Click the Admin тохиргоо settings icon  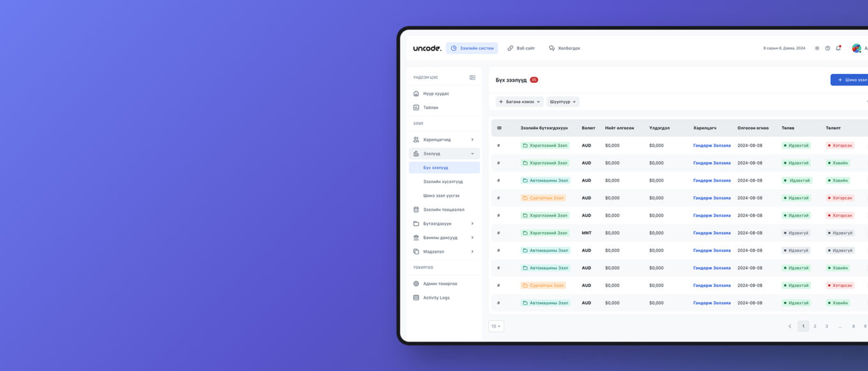pyautogui.click(x=416, y=284)
